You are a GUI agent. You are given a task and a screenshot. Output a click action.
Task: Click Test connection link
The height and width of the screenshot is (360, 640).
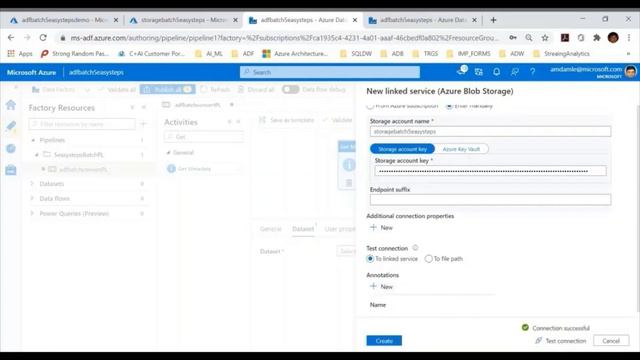[x=561, y=340]
